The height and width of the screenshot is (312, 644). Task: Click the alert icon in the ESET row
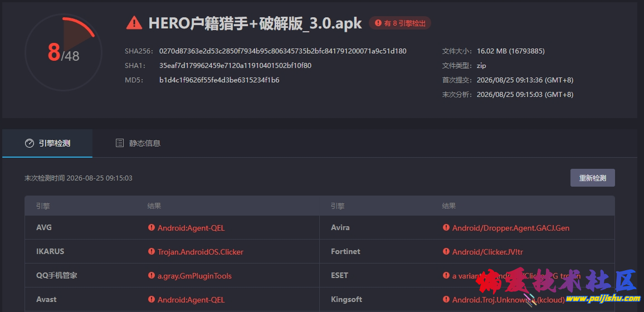tap(446, 275)
